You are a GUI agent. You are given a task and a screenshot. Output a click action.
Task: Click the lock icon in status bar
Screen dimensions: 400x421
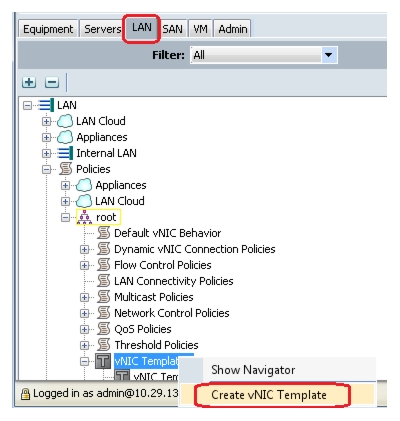(25, 394)
